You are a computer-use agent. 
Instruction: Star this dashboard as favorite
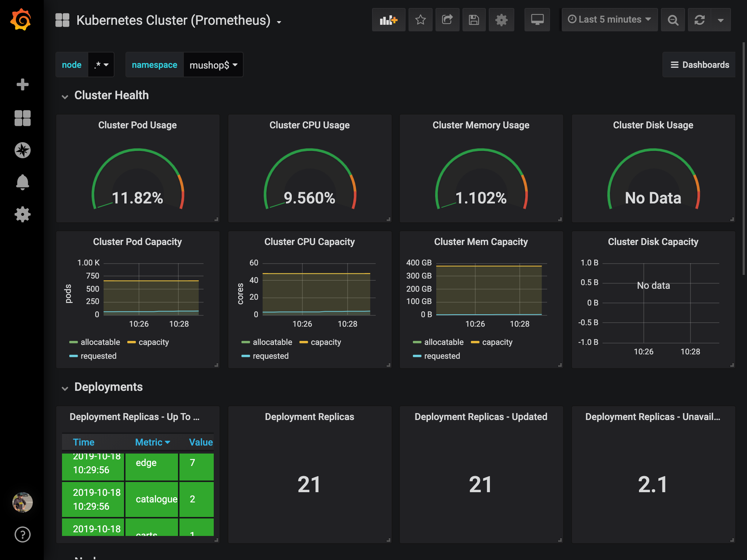420,20
